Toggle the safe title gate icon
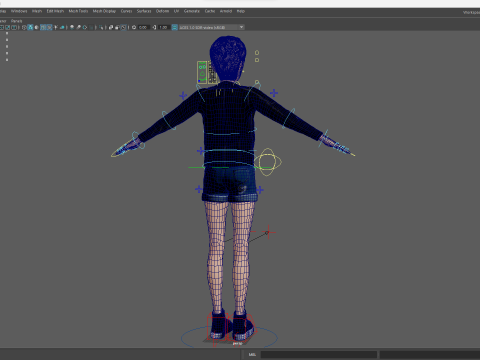480x360 pixels. [14, 27]
